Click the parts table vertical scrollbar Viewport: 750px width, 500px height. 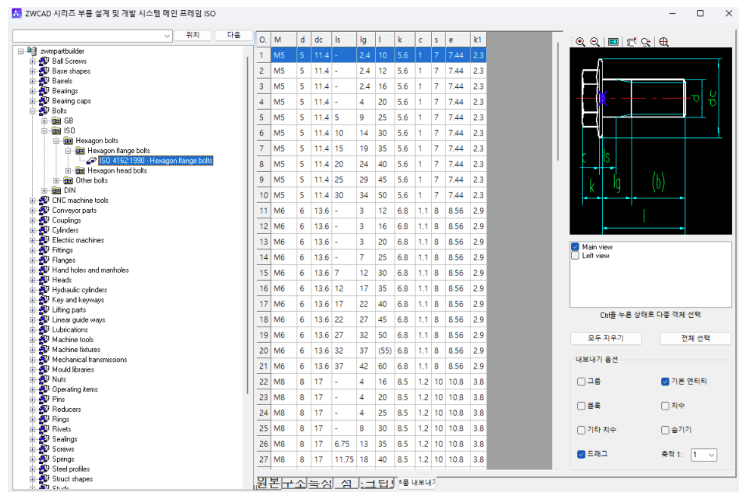click(558, 102)
